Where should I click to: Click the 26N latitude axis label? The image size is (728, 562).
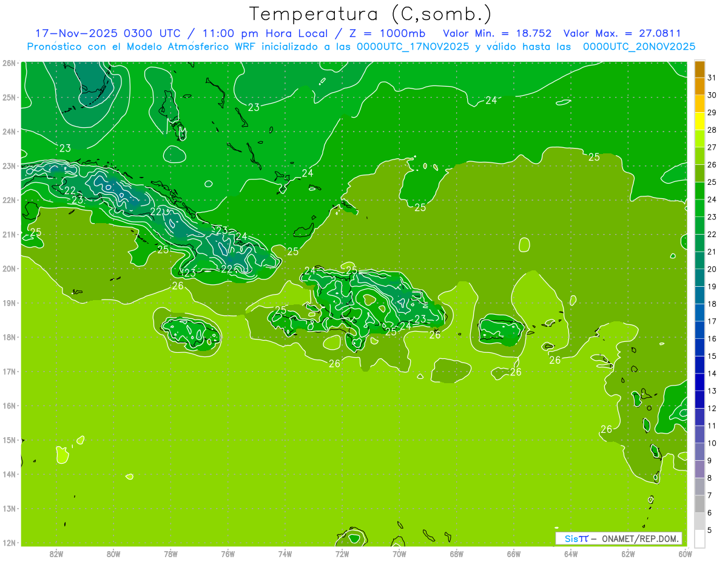click(x=8, y=63)
